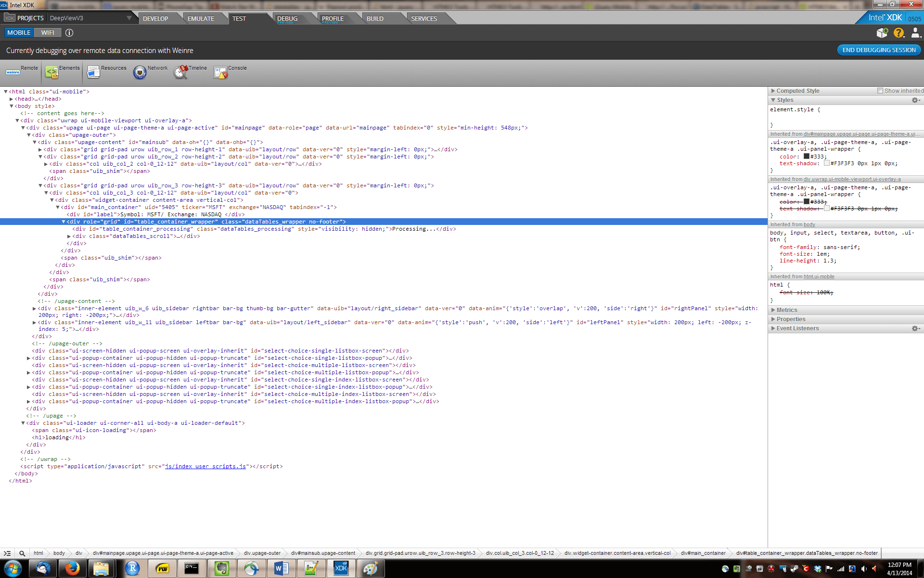The height and width of the screenshot is (578, 924).
Task: Switch to WIFI debug mode
Action: tap(48, 33)
